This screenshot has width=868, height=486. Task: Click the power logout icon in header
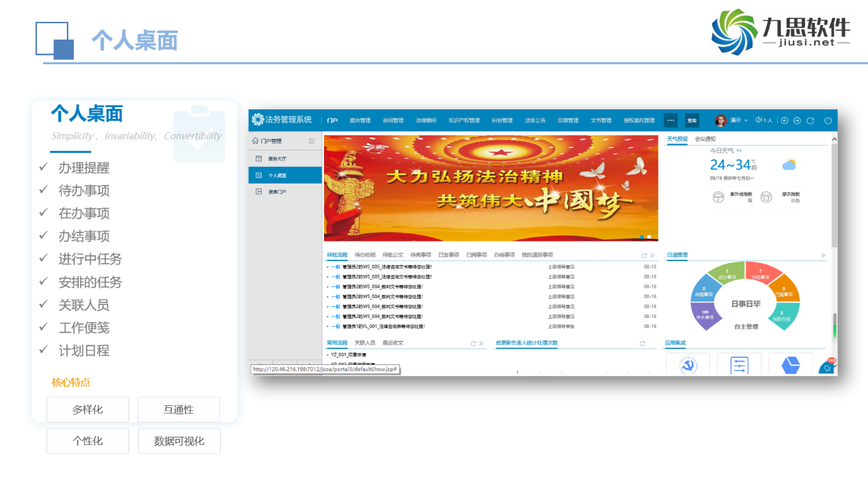pos(828,120)
